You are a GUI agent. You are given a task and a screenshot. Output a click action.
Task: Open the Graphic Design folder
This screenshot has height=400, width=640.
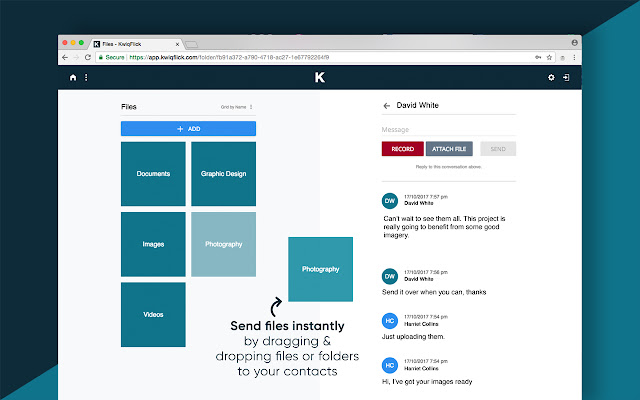[x=223, y=174]
